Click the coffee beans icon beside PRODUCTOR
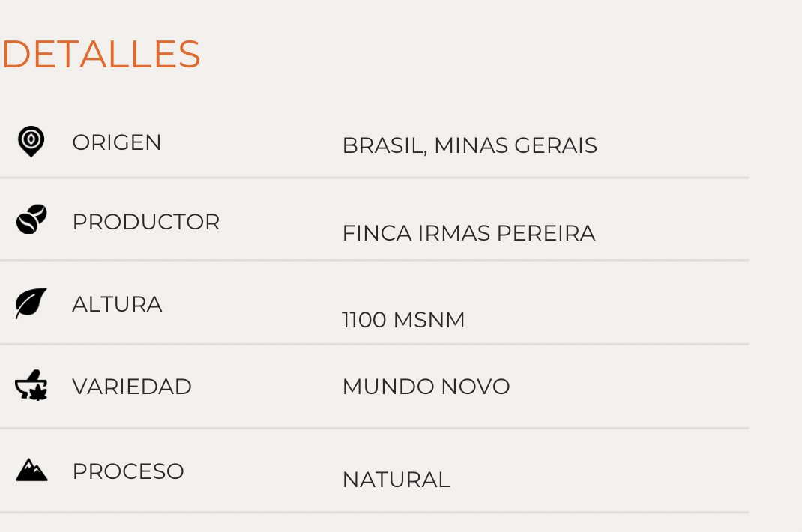802x532 pixels. (31, 219)
